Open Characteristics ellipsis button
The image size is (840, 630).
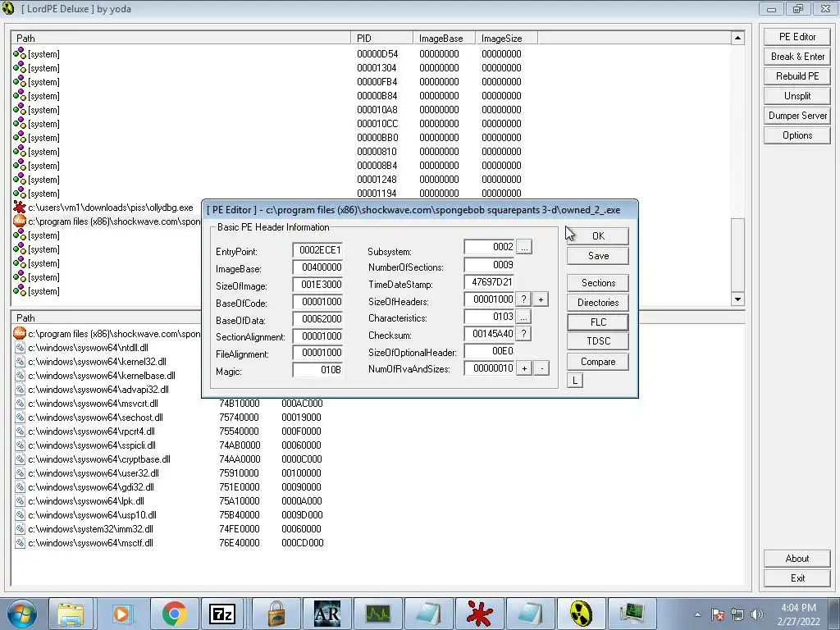coord(524,317)
